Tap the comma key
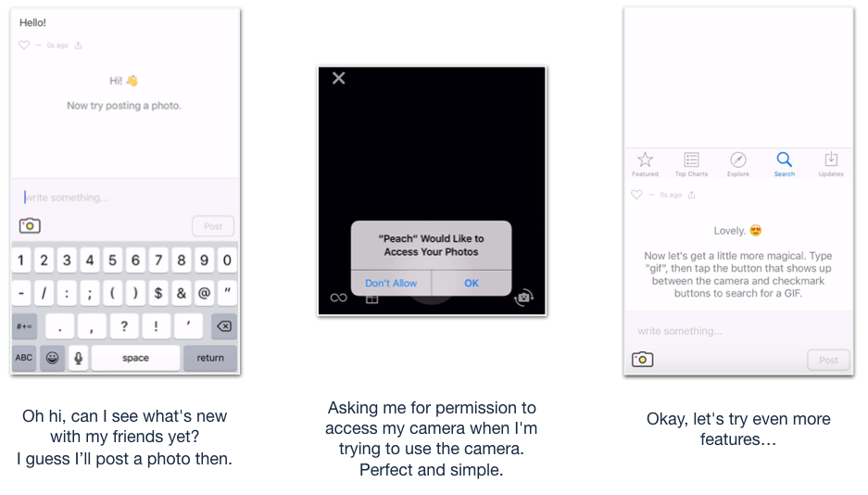 92,326
